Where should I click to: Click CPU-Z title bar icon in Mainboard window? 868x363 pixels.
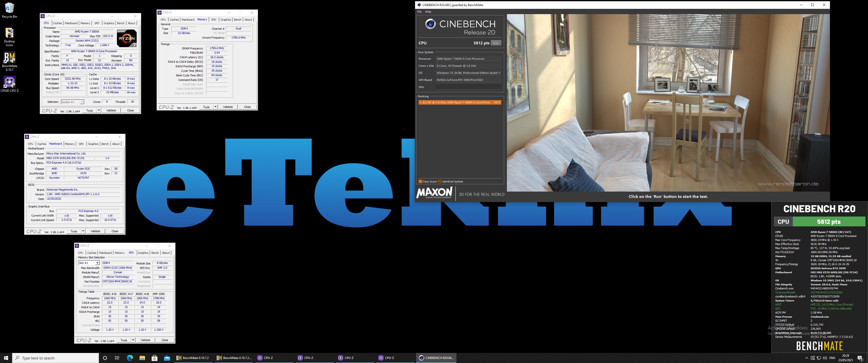(x=27, y=137)
